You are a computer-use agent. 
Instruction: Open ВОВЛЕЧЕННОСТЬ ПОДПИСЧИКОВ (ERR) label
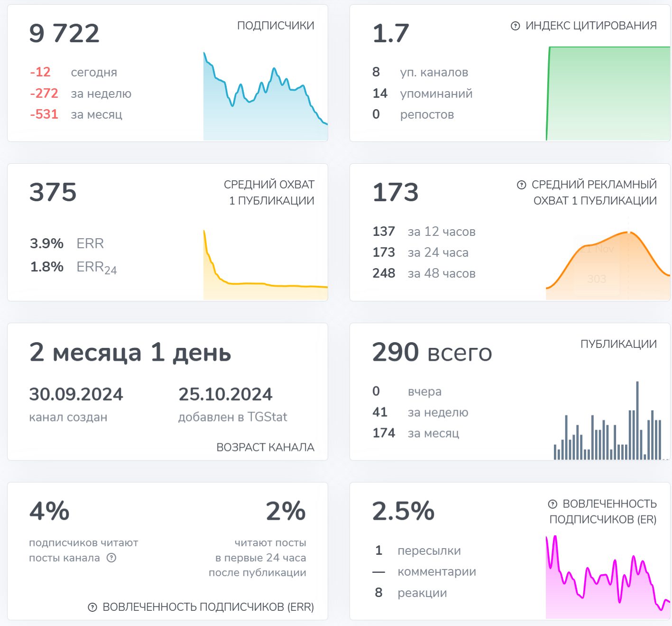tap(208, 607)
